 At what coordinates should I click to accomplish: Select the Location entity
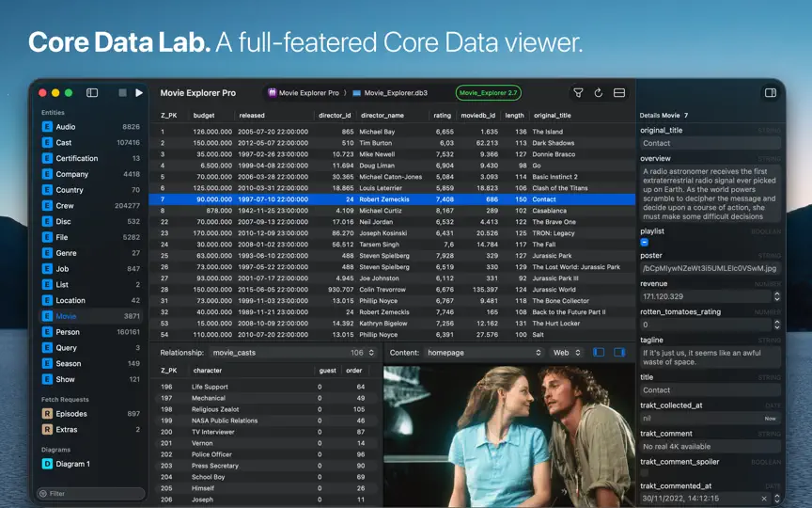click(90, 300)
